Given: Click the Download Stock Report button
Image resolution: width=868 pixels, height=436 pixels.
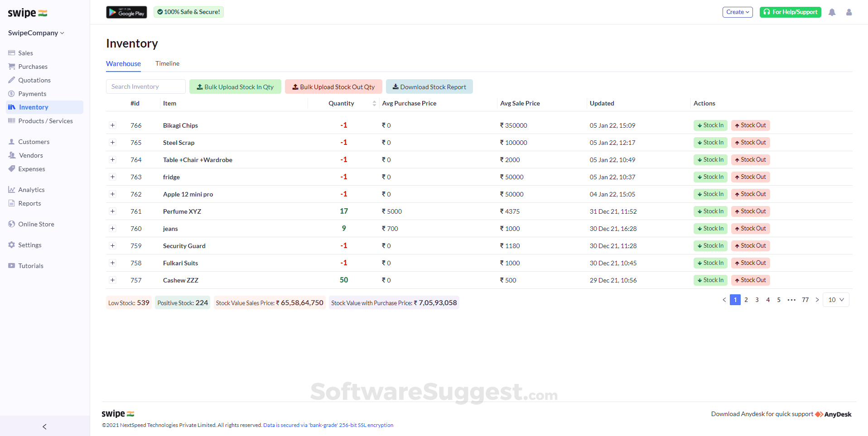Looking at the screenshot, I should click(429, 86).
